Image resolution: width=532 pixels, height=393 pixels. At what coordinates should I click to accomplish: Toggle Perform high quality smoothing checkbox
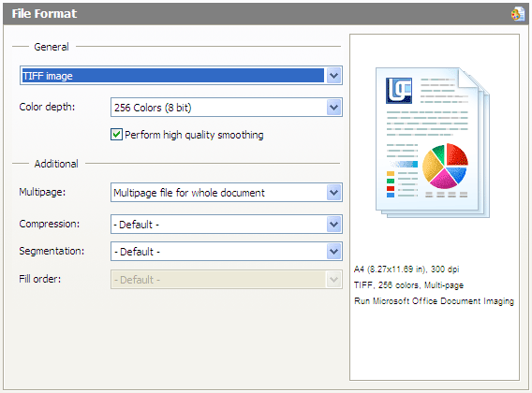[116, 135]
